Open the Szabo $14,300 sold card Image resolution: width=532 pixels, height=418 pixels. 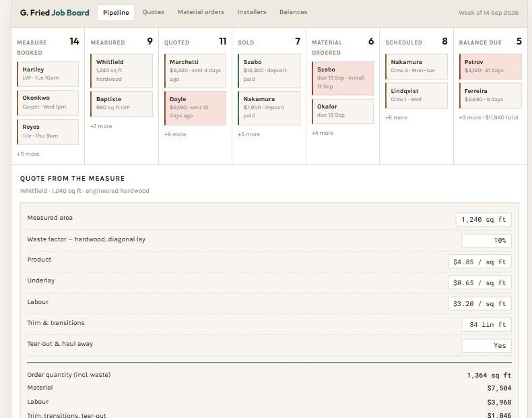tap(269, 71)
